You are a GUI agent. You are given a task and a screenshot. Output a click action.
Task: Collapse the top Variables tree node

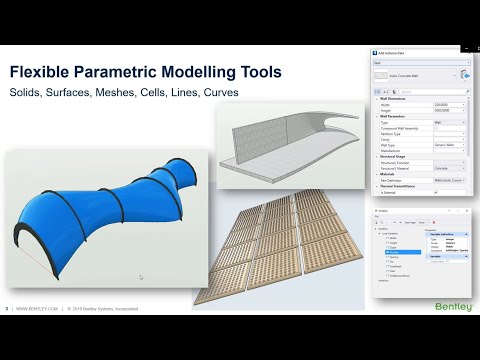coord(376,229)
